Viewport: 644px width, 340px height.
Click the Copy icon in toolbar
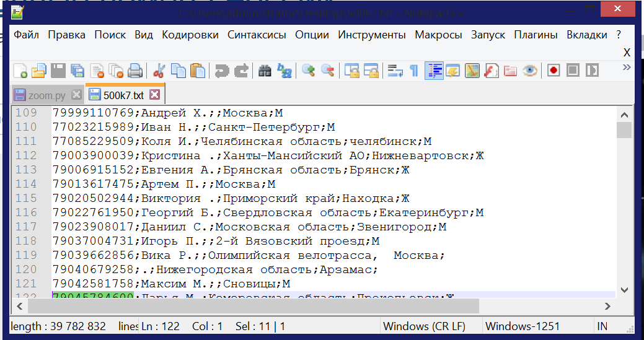(x=179, y=71)
